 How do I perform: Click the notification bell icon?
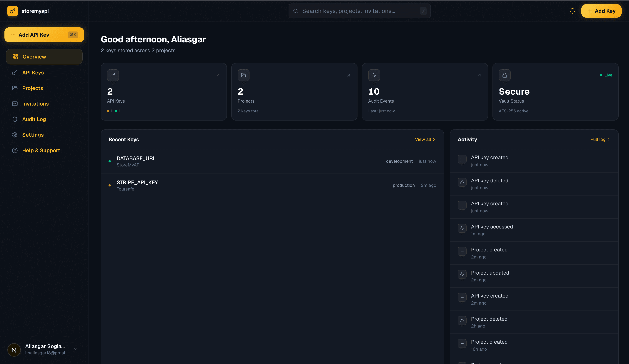point(572,11)
